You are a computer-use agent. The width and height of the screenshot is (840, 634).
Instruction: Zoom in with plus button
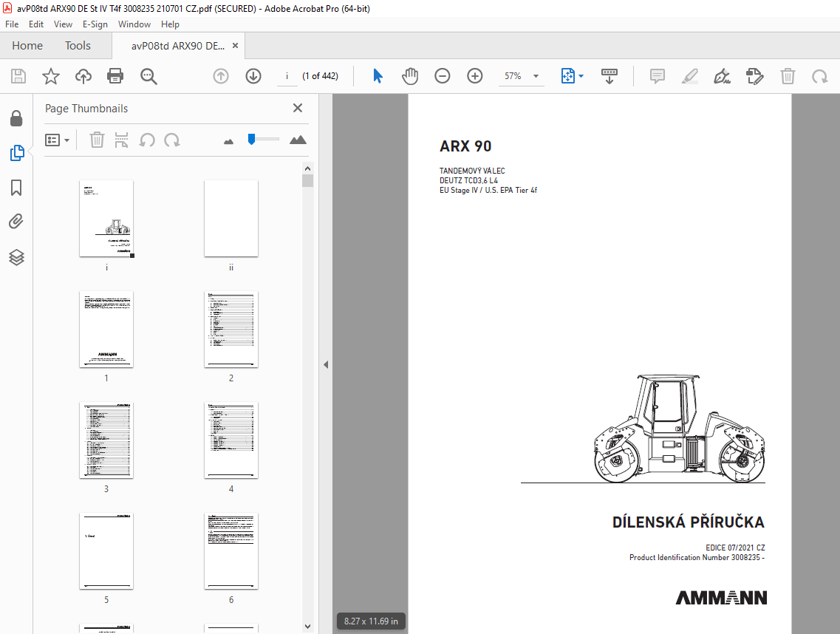474,76
